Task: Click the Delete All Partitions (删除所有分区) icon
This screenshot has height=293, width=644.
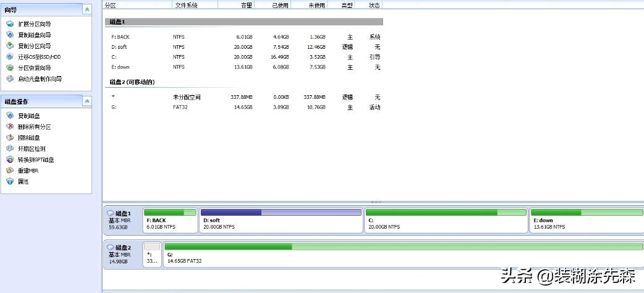Action: tap(10, 127)
